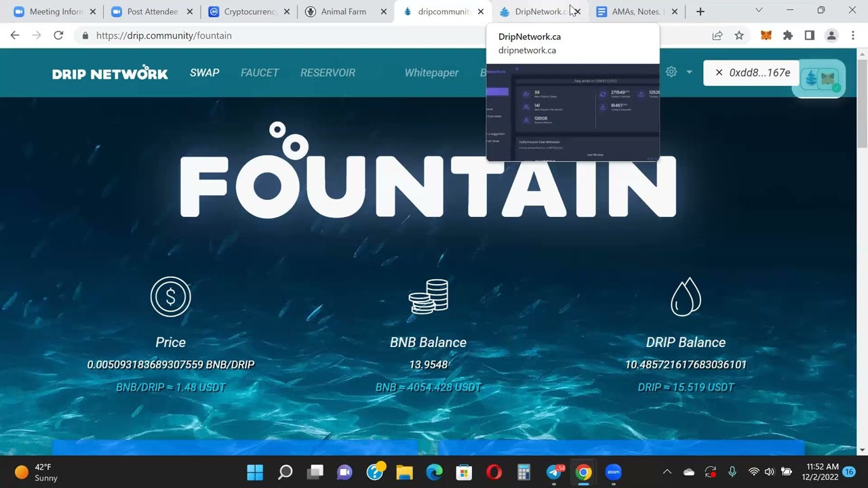Show hidden system tray icons

coord(667,472)
